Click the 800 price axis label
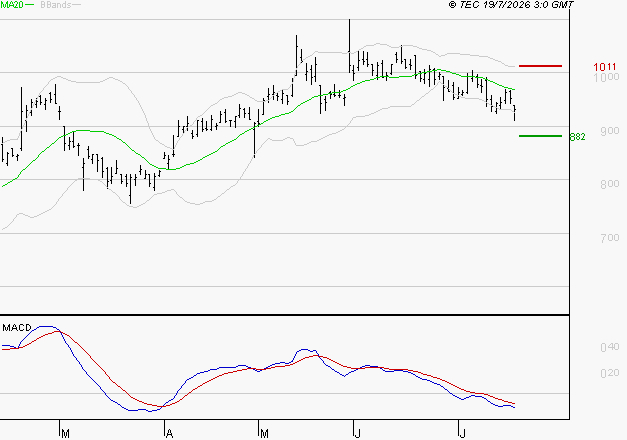 coord(610,184)
